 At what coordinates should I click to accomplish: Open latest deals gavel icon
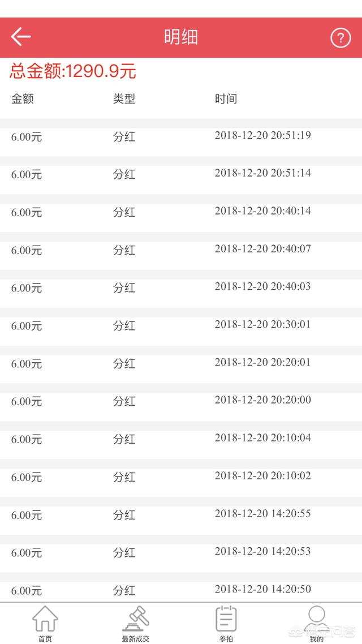click(x=136, y=619)
